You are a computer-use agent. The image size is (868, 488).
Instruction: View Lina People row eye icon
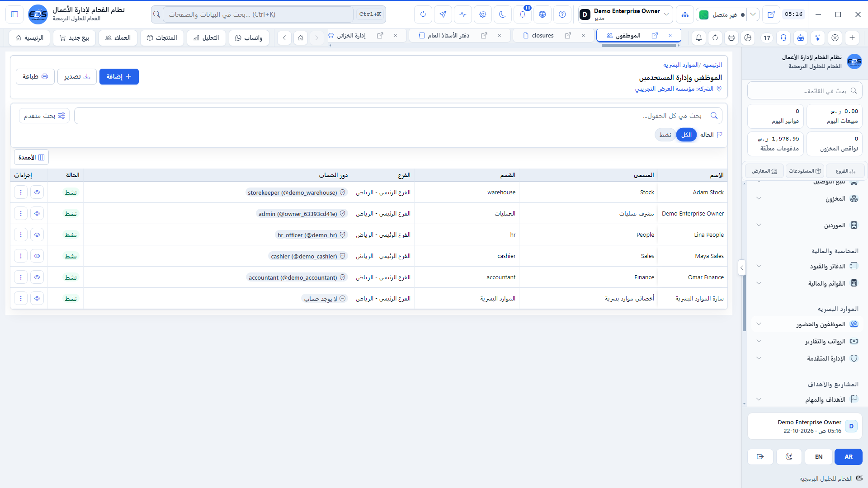(37, 235)
